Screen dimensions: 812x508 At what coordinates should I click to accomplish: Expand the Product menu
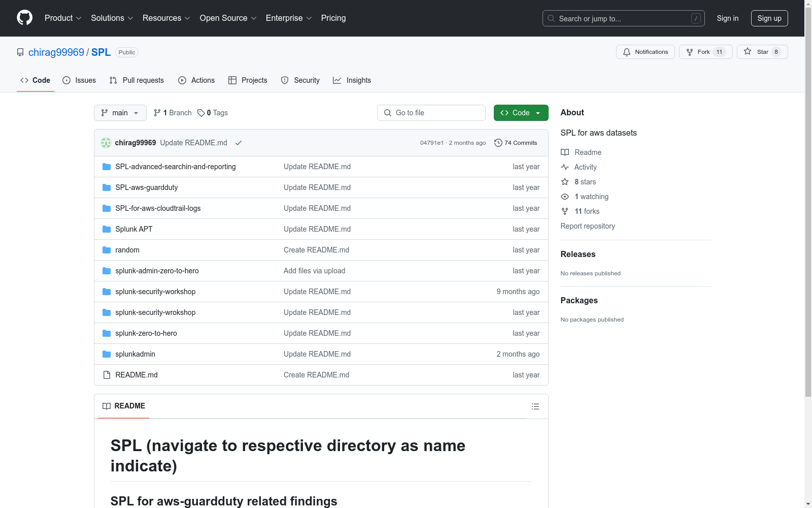[x=63, y=18]
